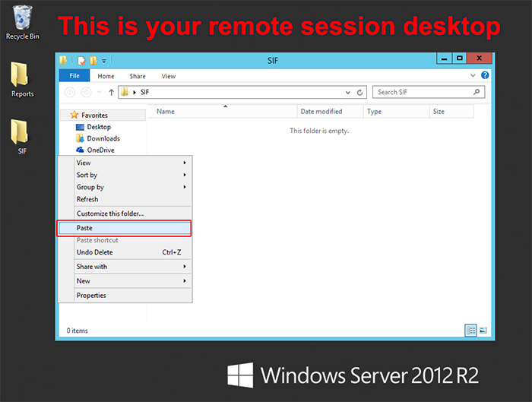Open the Share ribbon tab
This screenshot has width=532, height=402.
tap(138, 76)
